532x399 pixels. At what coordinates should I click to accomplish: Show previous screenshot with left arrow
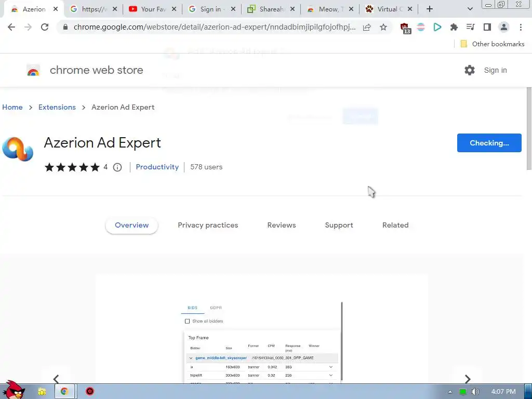[56, 379]
